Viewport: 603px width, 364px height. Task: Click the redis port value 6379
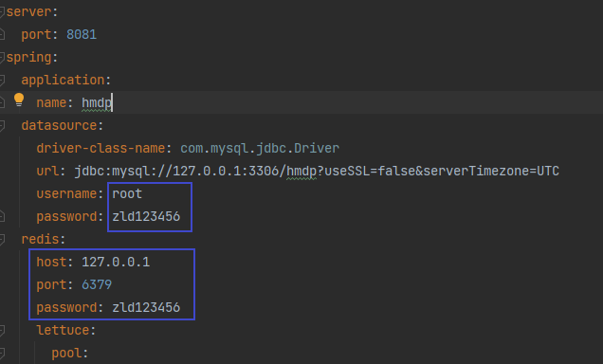pos(97,284)
